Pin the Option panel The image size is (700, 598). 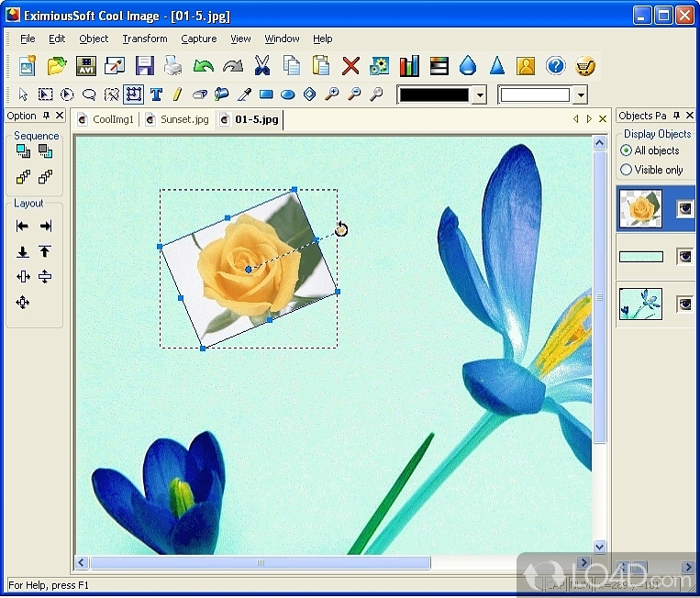46,116
